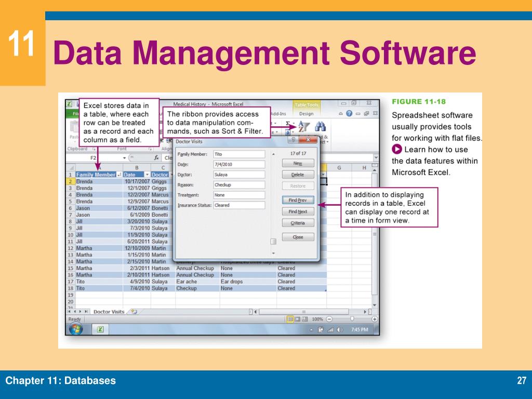Viewport: 532px width, 399px height.
Task: Click the Delete button in the form
Action: pos(298,175)
